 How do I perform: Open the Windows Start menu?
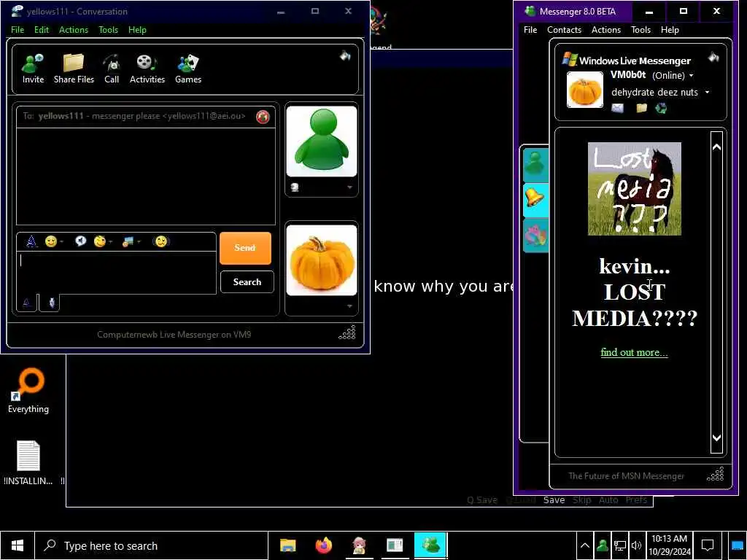18,545
